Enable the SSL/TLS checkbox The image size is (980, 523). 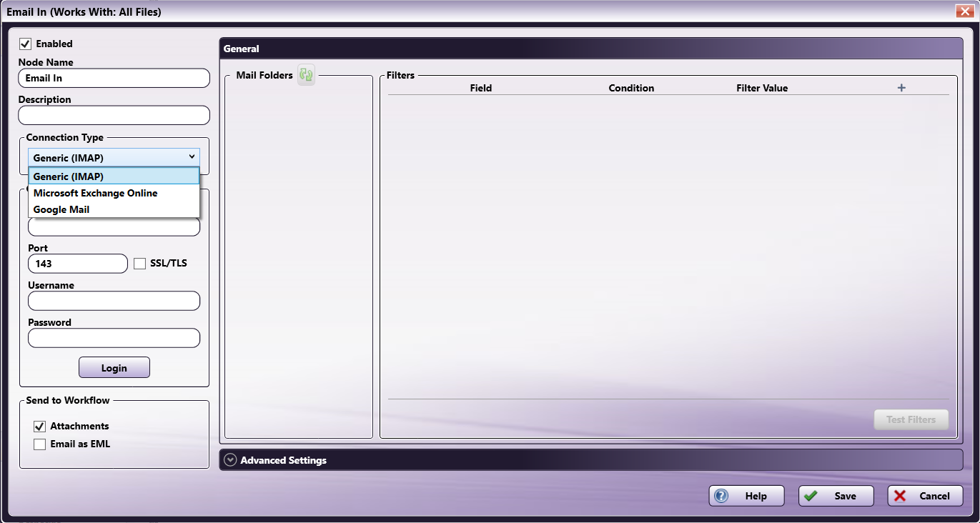tap(140, 264)
